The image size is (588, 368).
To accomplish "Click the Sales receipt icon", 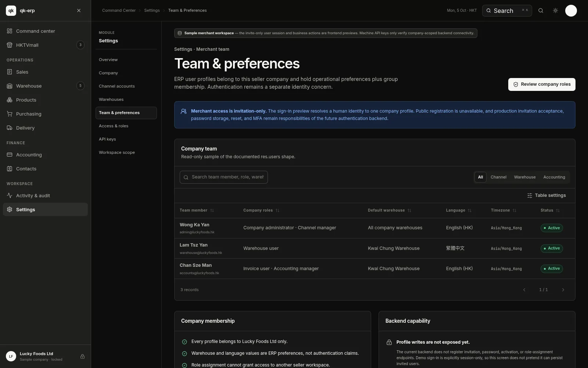I will pyautogui.click(x=10, y=72).
